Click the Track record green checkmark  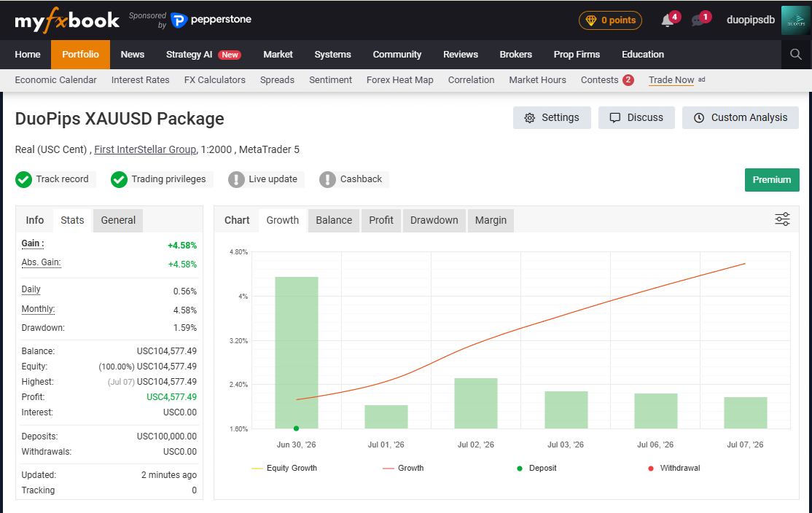click(24, 180)
